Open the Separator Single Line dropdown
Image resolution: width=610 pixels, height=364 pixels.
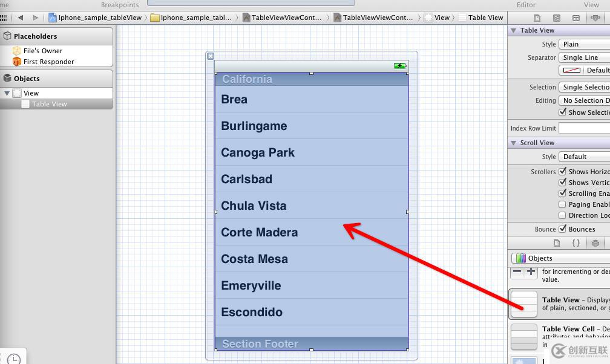point(585,57)
